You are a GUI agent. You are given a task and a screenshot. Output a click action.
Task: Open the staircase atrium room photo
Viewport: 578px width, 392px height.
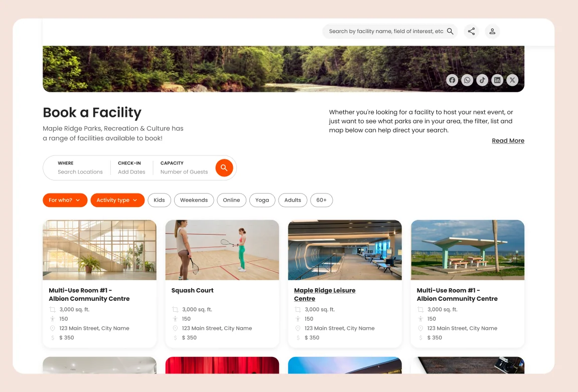99,250
